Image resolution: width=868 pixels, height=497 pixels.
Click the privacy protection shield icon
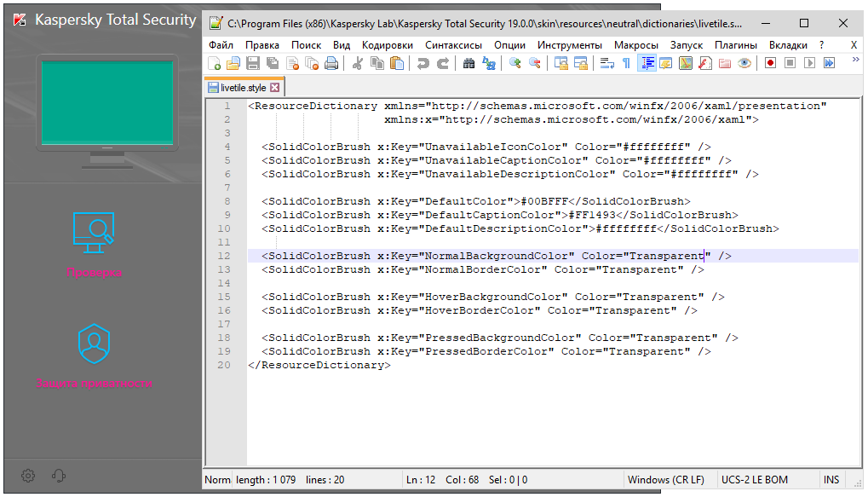[x=94, y=344]
